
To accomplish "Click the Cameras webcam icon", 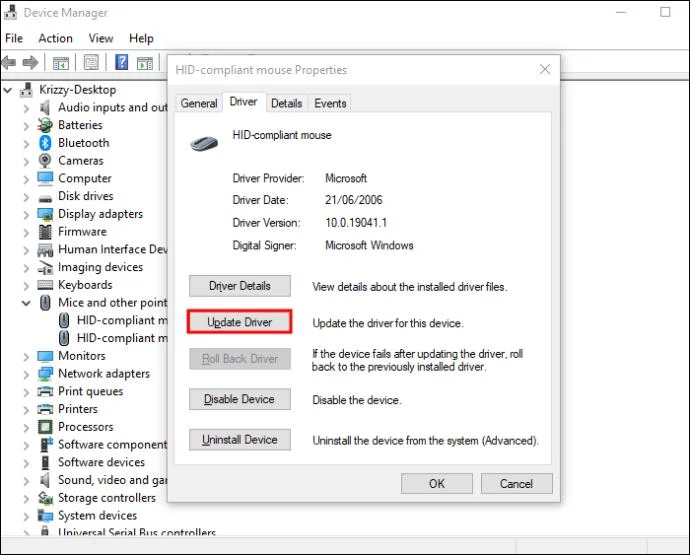I will click(x=45, y=160).
